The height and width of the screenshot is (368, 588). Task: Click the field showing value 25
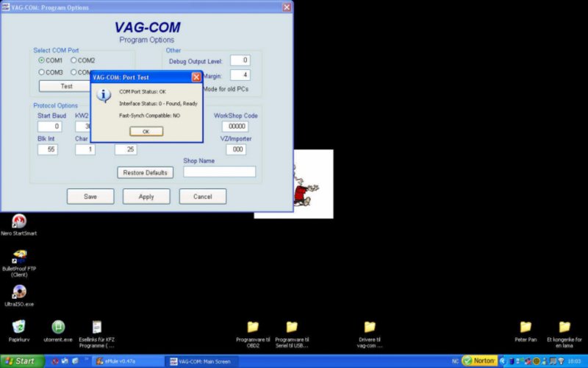tap(126, 149)
